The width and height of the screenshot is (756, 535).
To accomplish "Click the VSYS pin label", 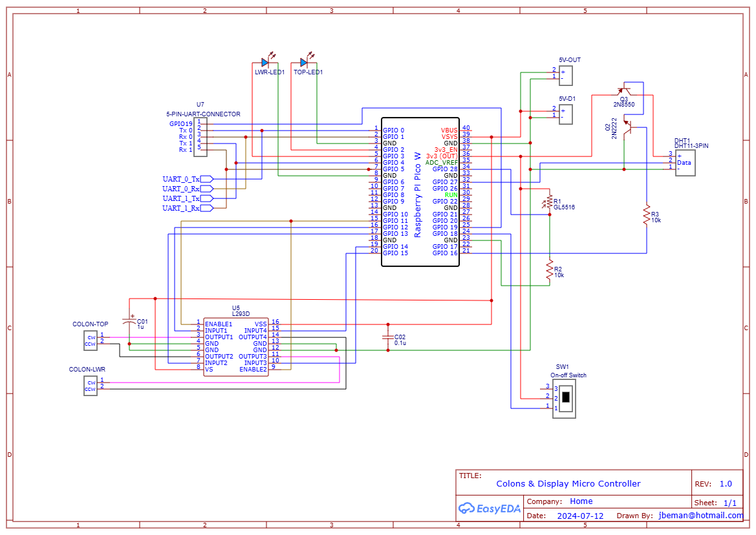I will tap(449, 137).
